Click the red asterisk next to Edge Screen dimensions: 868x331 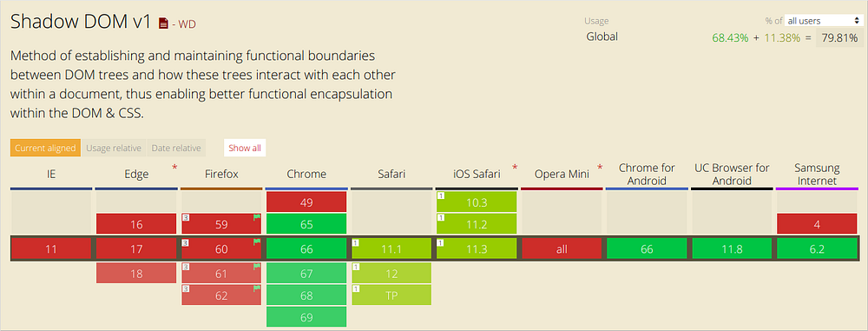[x=175, y=167]
